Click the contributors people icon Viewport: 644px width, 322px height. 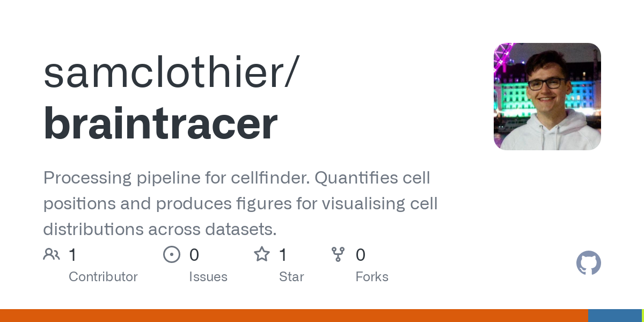(52, 254)
